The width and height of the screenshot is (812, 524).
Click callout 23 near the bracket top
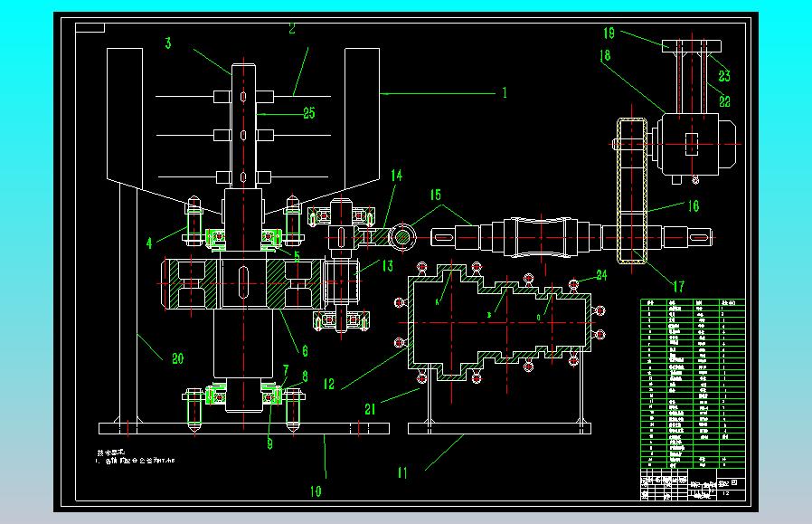724,76
